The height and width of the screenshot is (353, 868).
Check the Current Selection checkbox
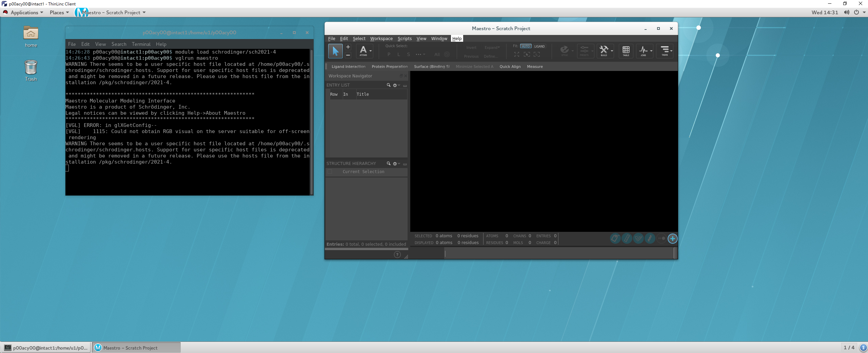[330, 172]
